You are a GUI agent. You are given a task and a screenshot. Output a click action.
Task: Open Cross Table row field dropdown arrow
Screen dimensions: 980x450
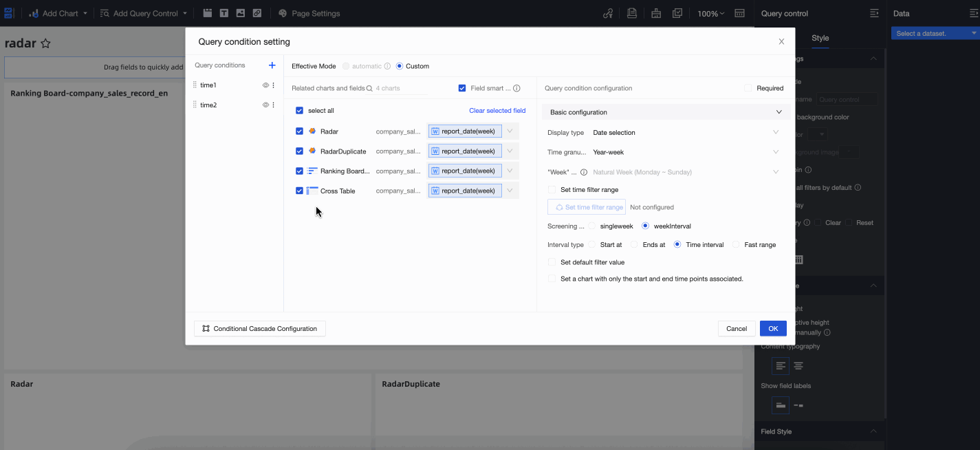[x=510, y=191]
